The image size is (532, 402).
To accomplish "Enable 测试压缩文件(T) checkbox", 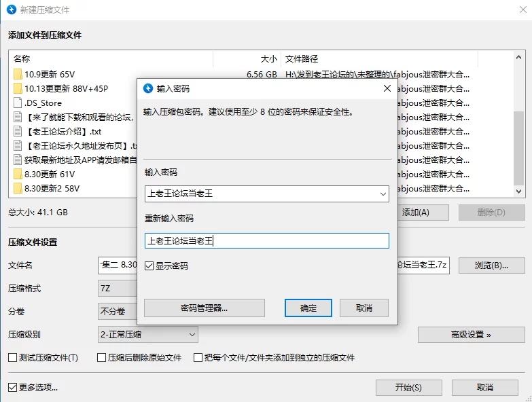I will [12, 358].
